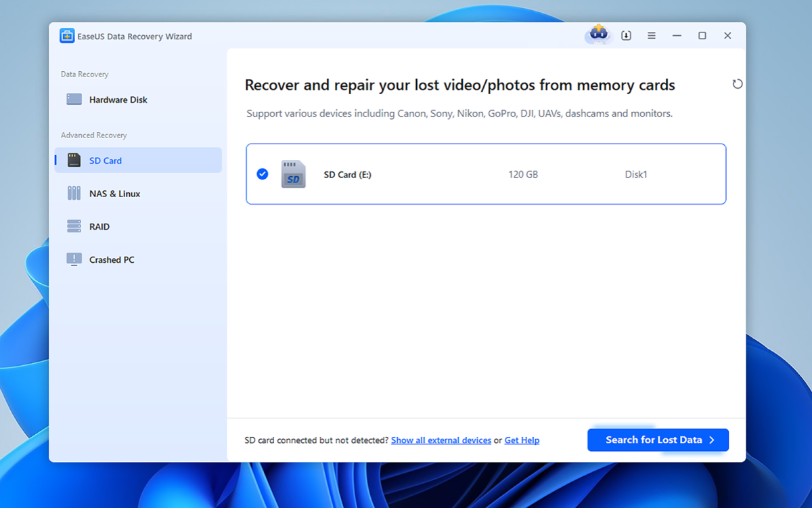Maximize the EaseUS Data Recovery window

[x=702, y=36]
